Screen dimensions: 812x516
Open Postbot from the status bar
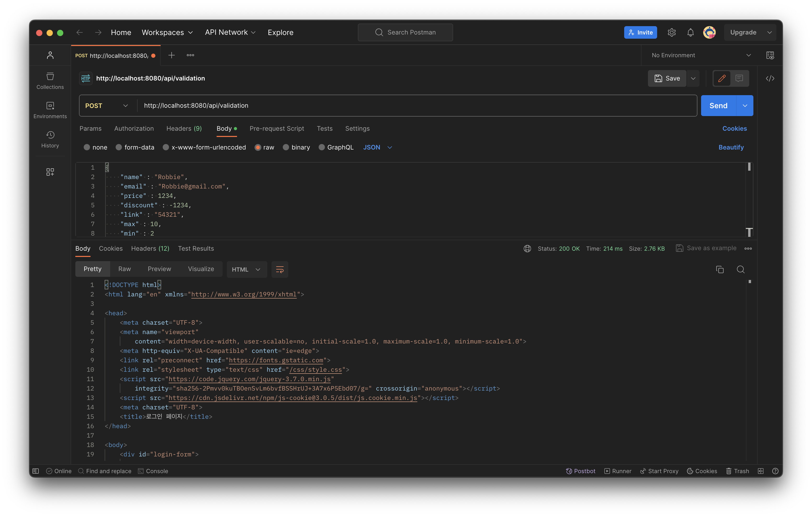tap(580, 471)
